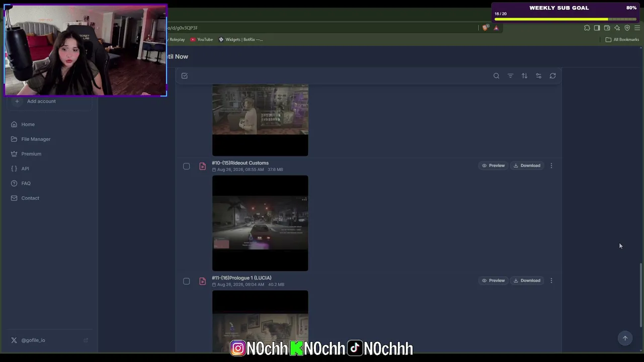Viewport: 644px width, 362px height.
Task: Open the Leo AI sparkle icon
Action: pos(617,28)
